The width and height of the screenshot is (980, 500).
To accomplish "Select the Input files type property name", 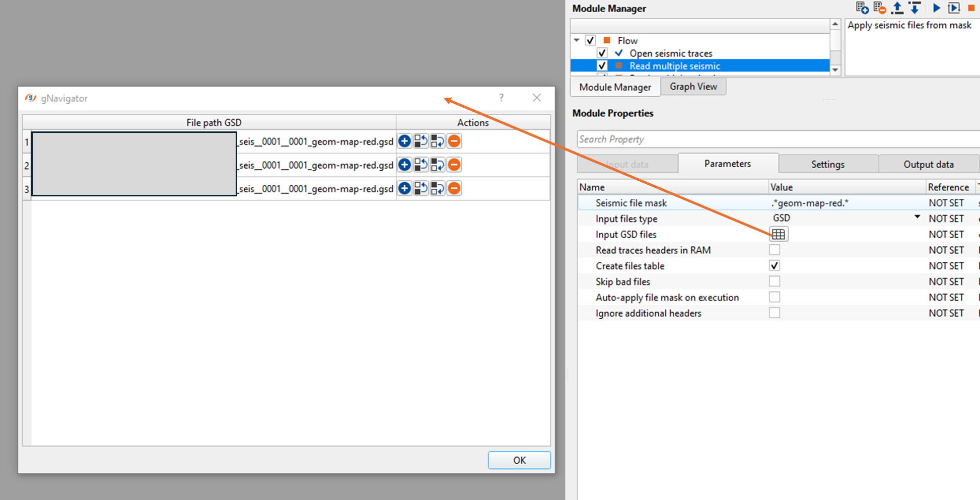I will point(626,219).
